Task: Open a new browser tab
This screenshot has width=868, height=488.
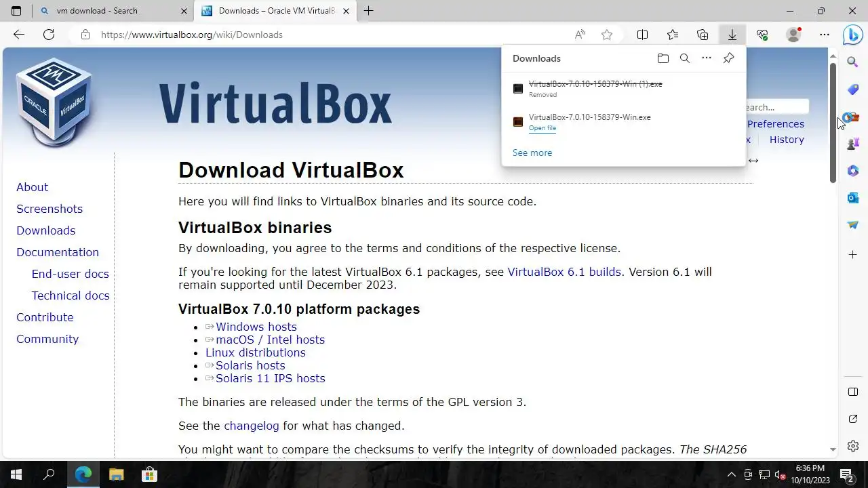Action: pyautogui.click(x=368, y=11)
